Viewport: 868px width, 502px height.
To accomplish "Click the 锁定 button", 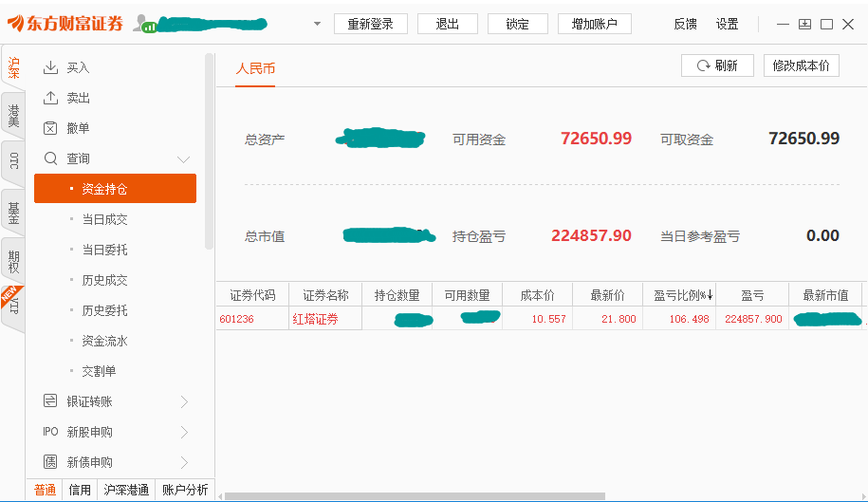I will click(x=518, y=24).
